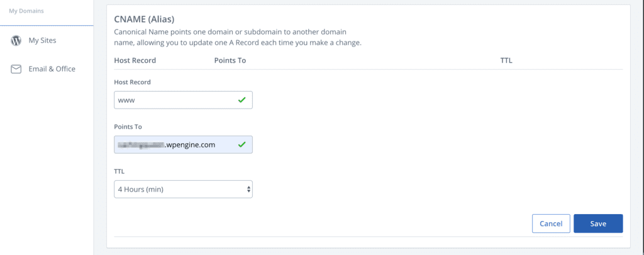Viewport: 644px width, 255px height.
Task: Click the Points To label above input
Action: click(x=128, y=127)
